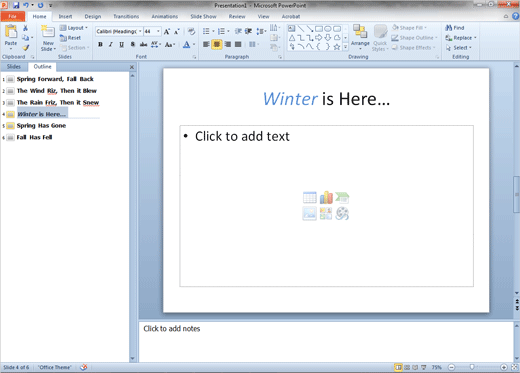
Task: Open the File tab
Action: pos(13,16)
